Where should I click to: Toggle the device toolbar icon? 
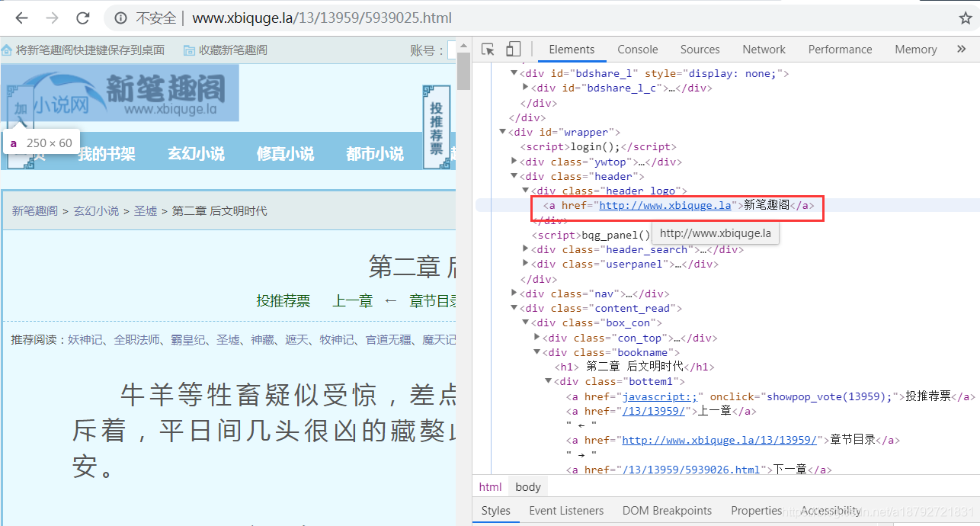pos(513,50)
